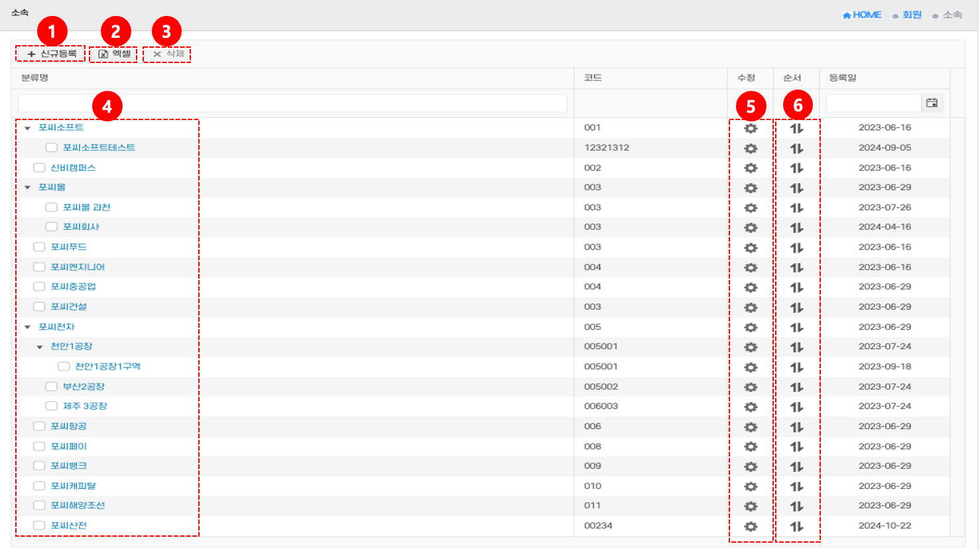The image size is (980, 550).
Task: Collapse the 포씨소프트 tree node
Action: pyautogui.click(x=27, y=128)
